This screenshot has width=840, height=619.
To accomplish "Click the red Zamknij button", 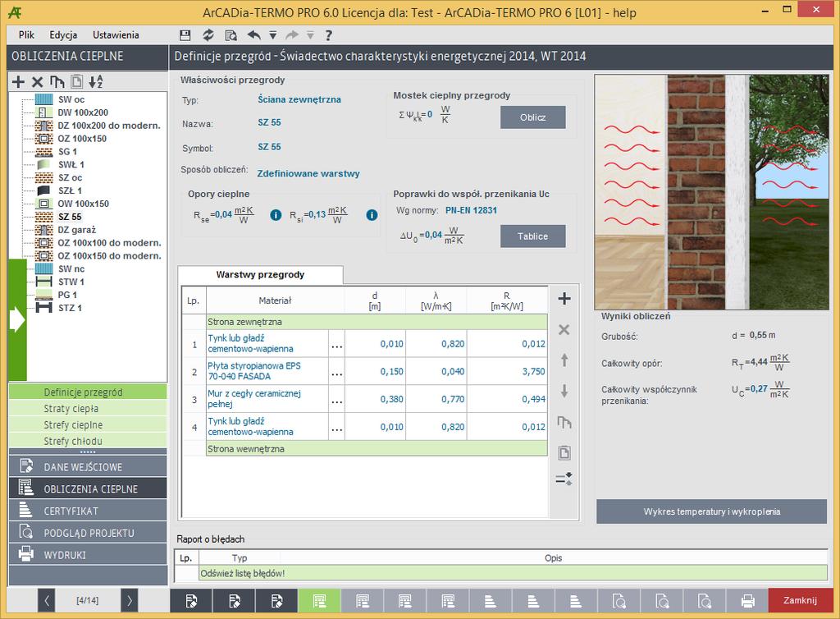I will tap(800, 600).
